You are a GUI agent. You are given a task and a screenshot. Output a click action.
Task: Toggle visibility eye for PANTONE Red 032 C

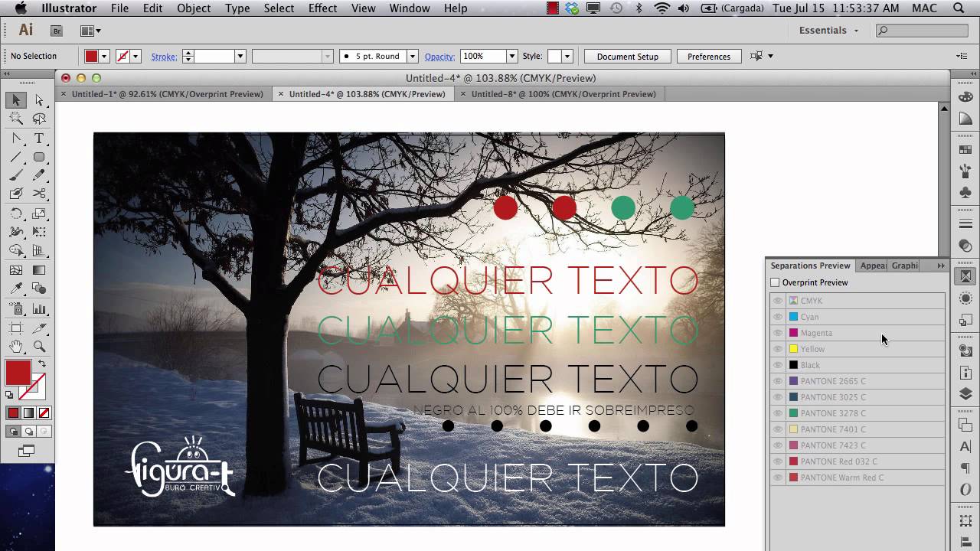pos(778,461)
